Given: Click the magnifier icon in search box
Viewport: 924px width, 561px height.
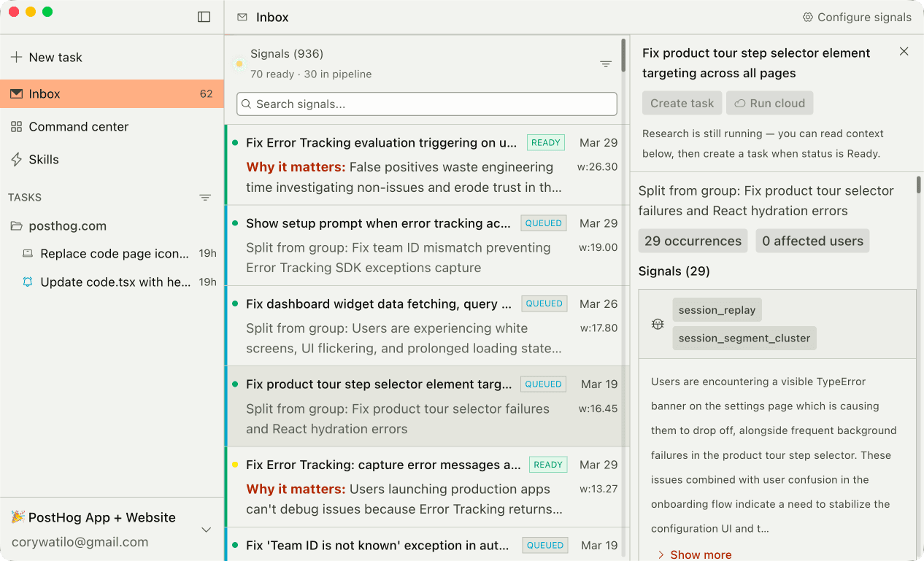Looking at the screenshot, I should 247,104.
